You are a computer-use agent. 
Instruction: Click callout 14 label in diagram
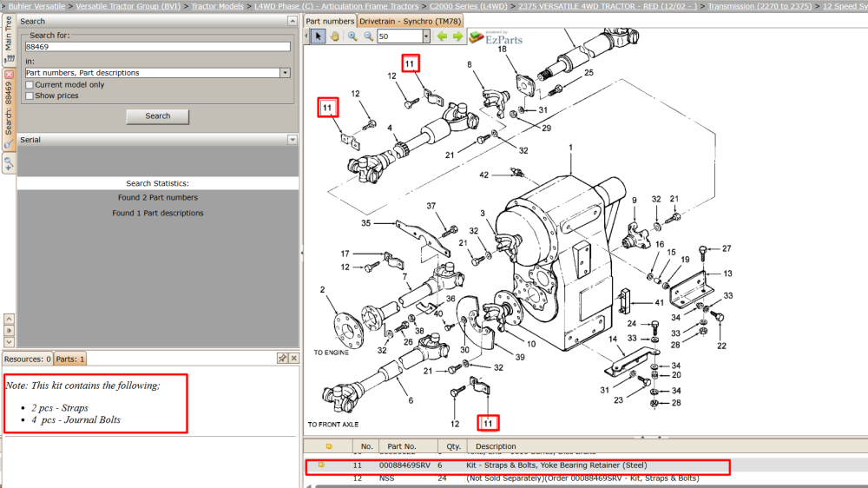click(613, 339)
